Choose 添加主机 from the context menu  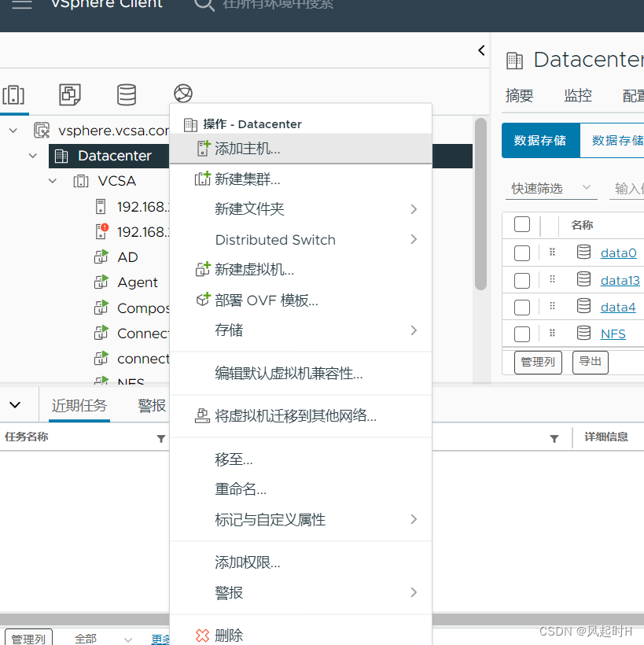tap(301, 149)
